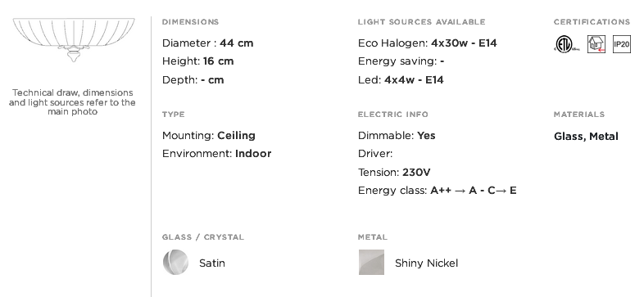Click the Satin glass label
Image resolution: width=644 pixels, height=297 pixels.
(212, 263)
